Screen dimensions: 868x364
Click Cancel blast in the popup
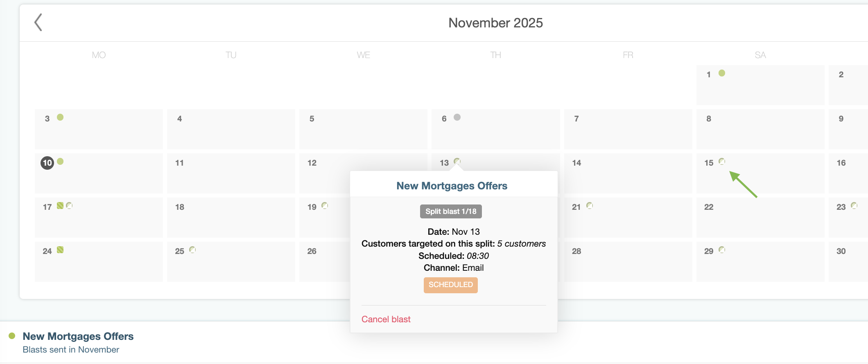coord(386,319)
